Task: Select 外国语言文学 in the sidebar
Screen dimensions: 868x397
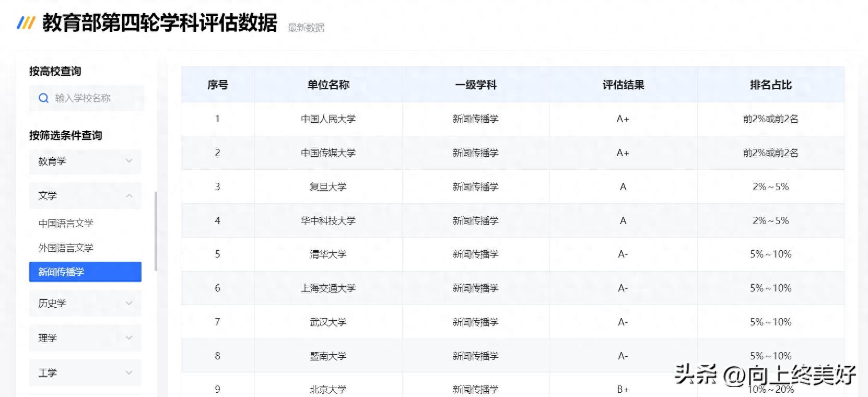Action: click(x=66, y=248)
